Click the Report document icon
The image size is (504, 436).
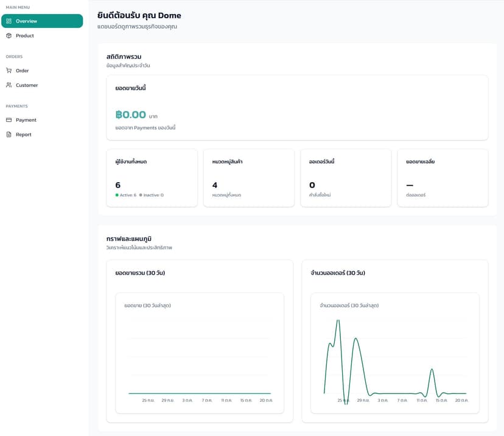pyautogui.click(x=9, y=135)
